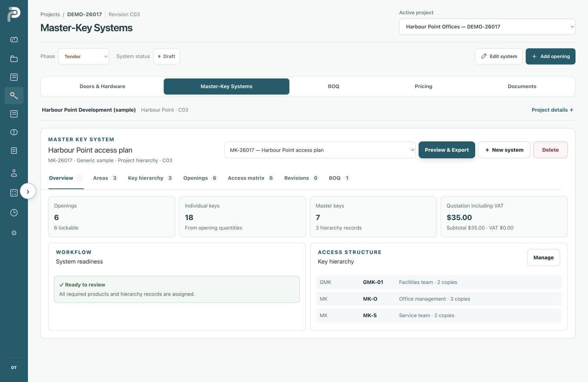Viewport: 588px width, 382px height.
Task: Open the BOQ sub-tab with count 1
Action: pos(339,178)
